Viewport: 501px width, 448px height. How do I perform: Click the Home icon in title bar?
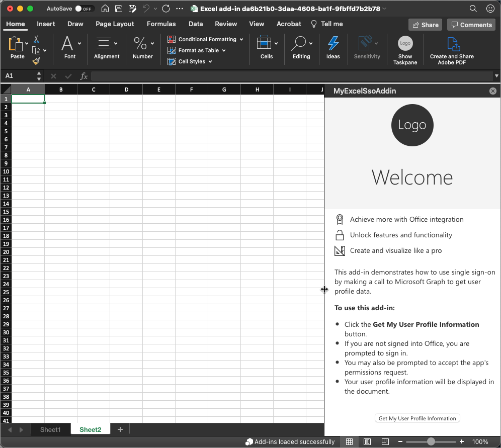[105, 9]
